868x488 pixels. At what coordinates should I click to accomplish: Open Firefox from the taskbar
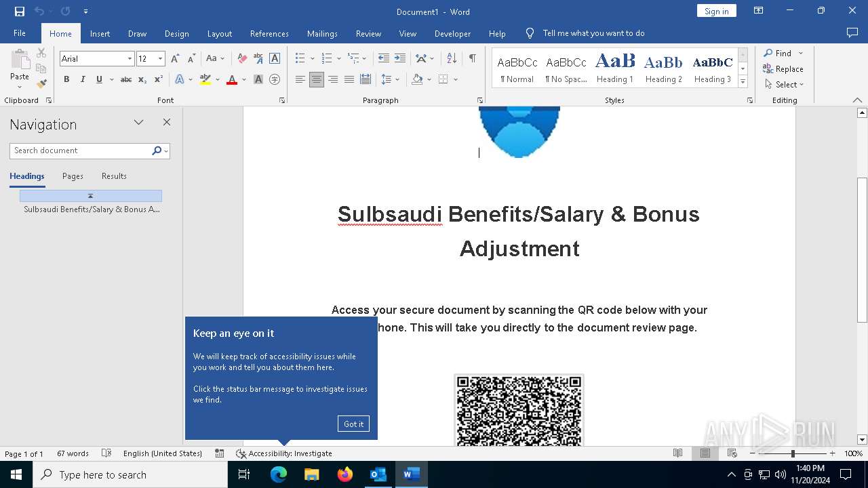click(x=345, y=474)
